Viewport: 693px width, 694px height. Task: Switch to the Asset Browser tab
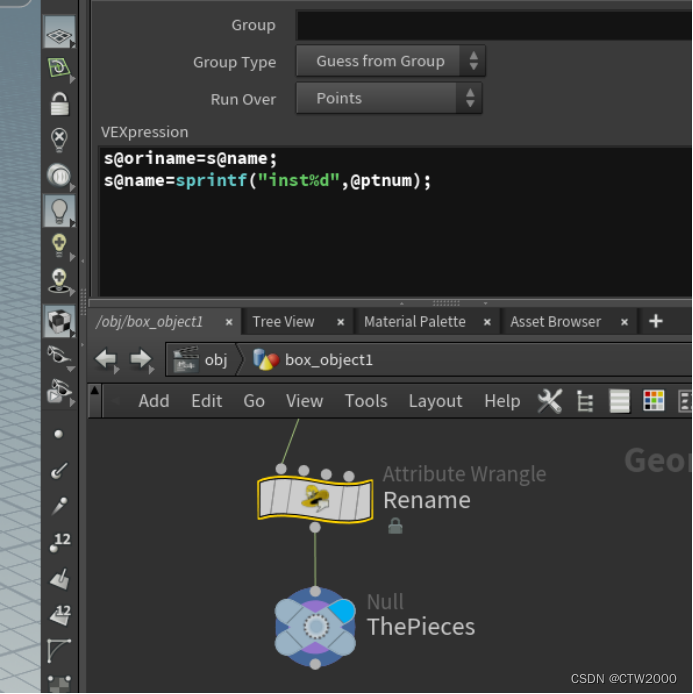pos(555,322)
